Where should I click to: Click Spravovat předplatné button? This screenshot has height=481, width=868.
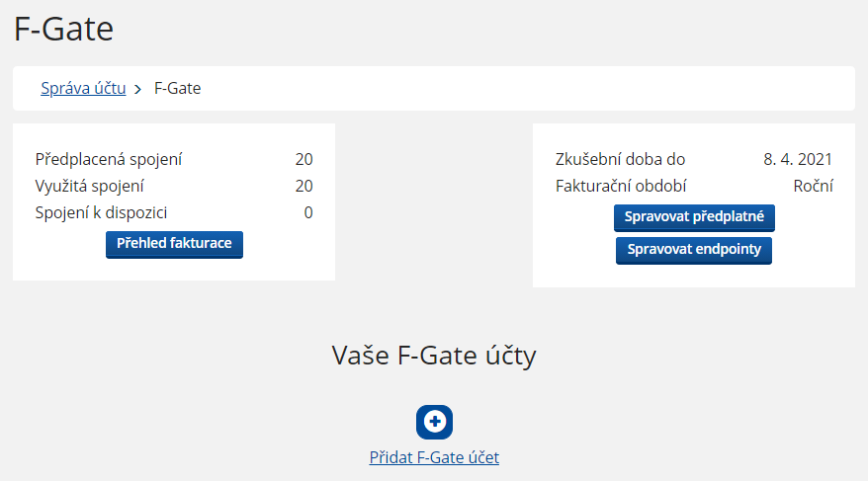click(x=694, y=217)
